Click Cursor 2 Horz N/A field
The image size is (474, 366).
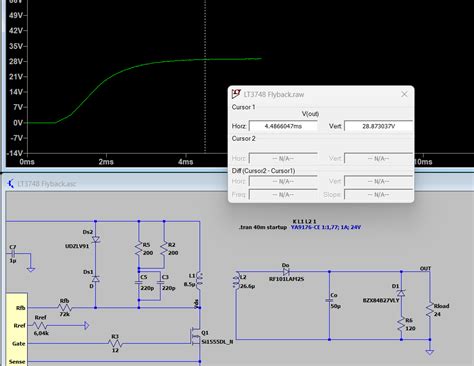point(283,158)
